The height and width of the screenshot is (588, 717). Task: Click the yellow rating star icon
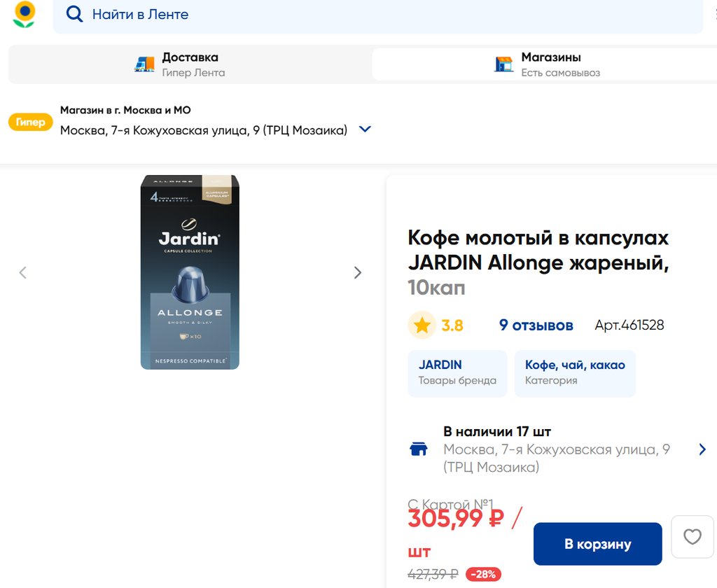(x=422, y=325)
